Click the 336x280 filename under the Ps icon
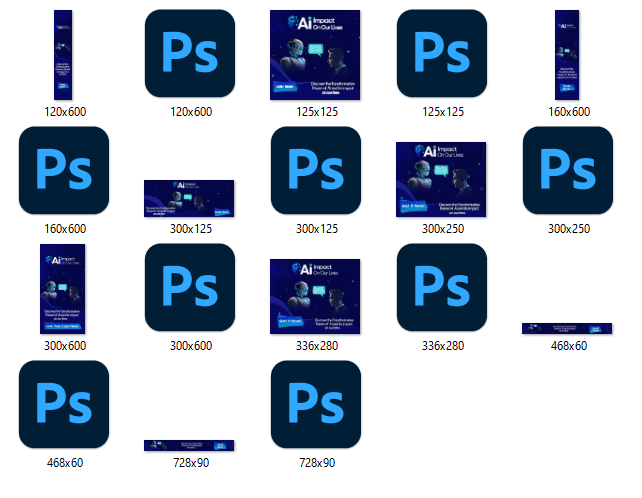 coord(443,346)
